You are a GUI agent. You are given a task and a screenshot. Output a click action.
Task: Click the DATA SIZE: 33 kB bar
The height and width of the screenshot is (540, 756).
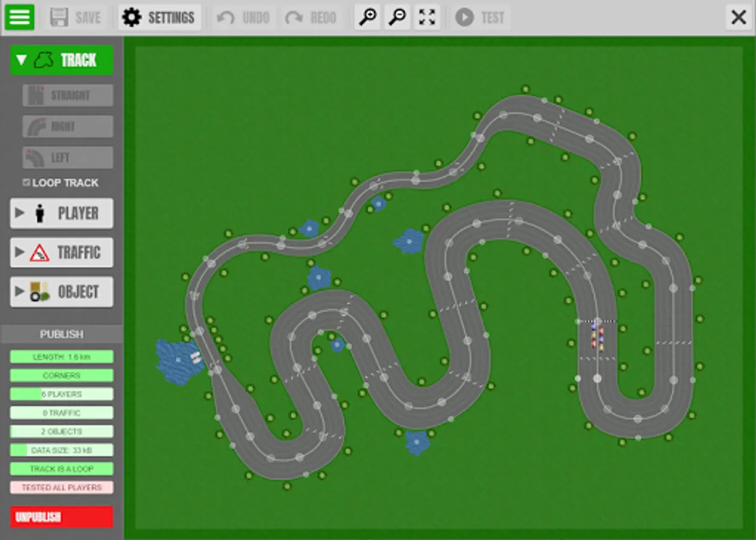(61, 450)
